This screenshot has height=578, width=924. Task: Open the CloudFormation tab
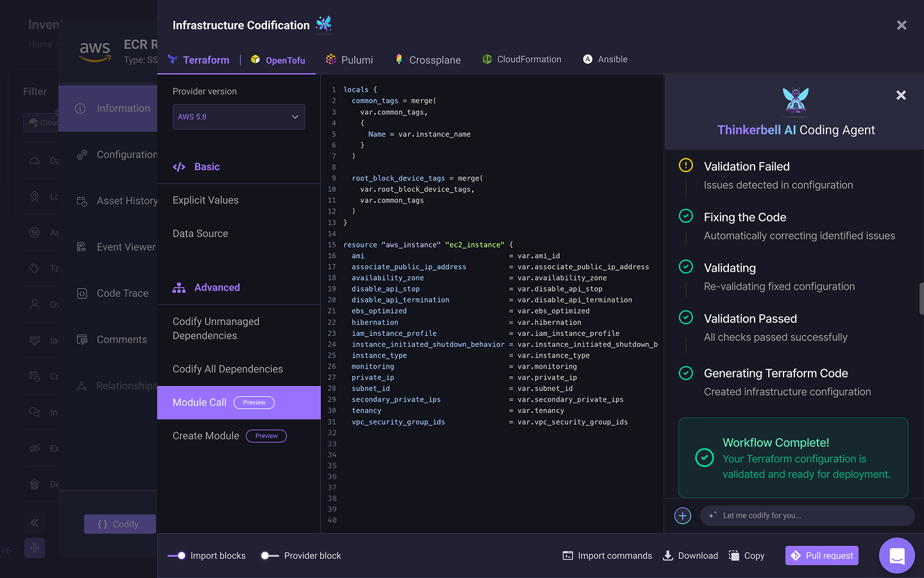click(522, 59)
